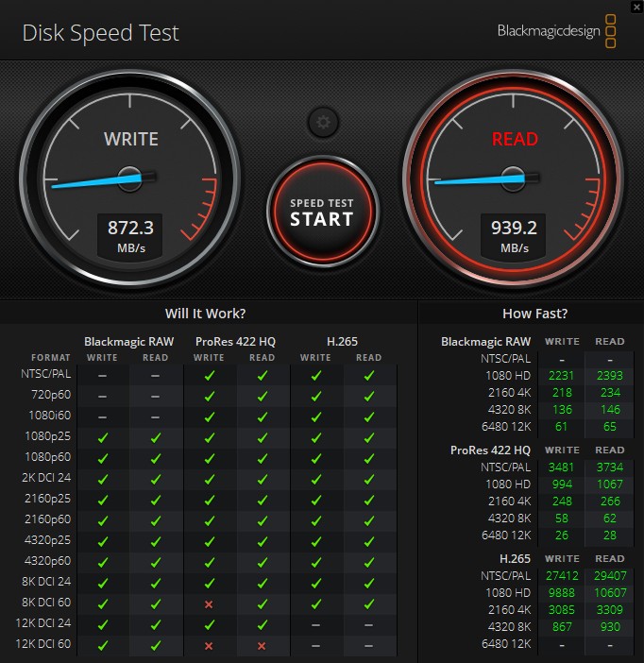Click green check for 8K DCI 60 H.265 read
644x663 pixels.
(x=369, y=603)
